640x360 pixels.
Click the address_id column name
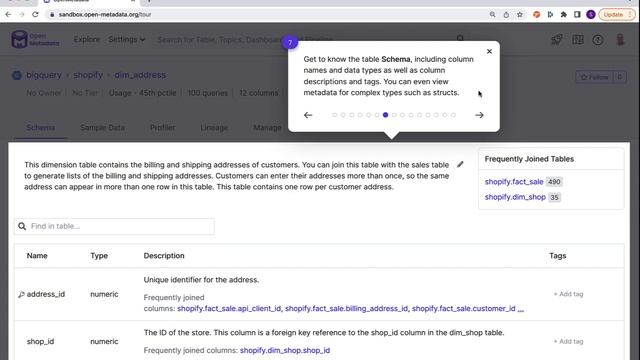pyautogui.click(x=46, y=294)
